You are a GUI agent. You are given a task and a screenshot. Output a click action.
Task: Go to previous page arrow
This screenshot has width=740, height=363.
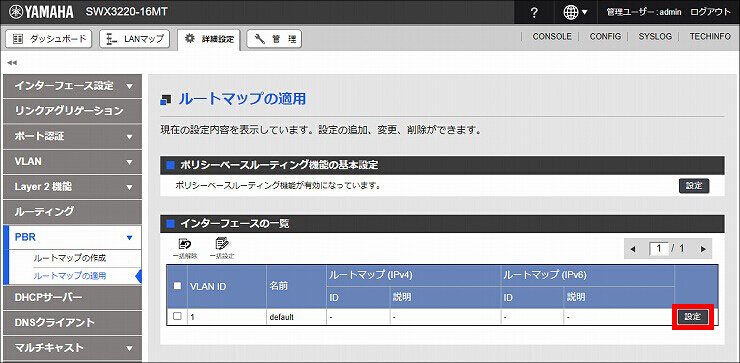tap(633, 249)
